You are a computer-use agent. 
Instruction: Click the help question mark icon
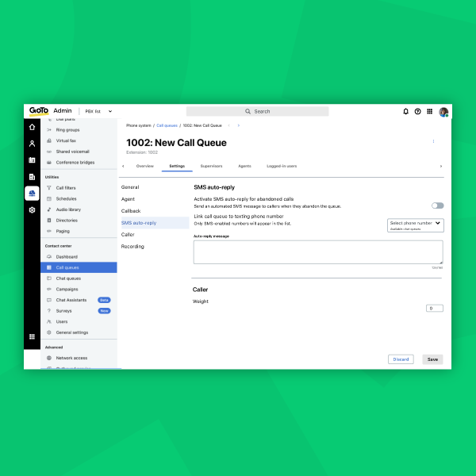pyautogui.click(x=417, y=112)
